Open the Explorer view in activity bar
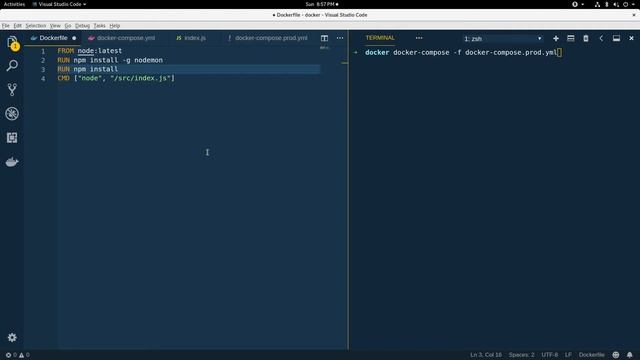 point(12,42)
